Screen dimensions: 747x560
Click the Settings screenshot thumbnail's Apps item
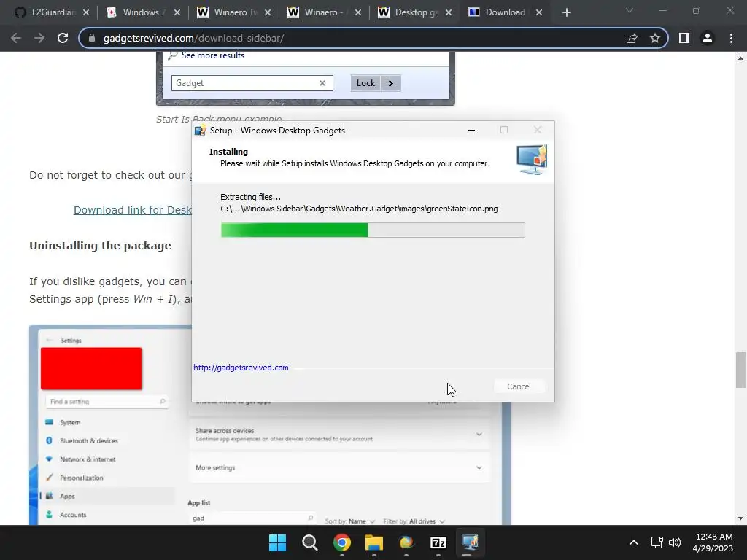coord(67,496)
